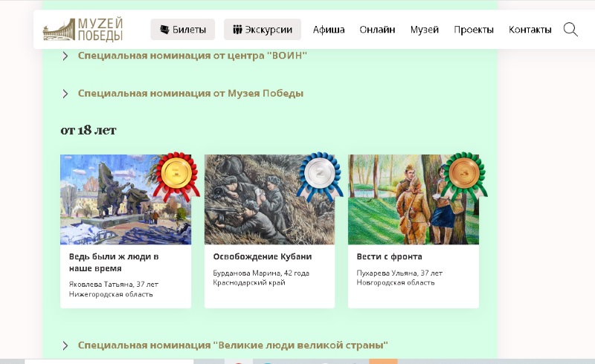Expand chevron for "Великие люди великой страны"
The width and height of the screenshot is (595, 364).
point(65,345)
